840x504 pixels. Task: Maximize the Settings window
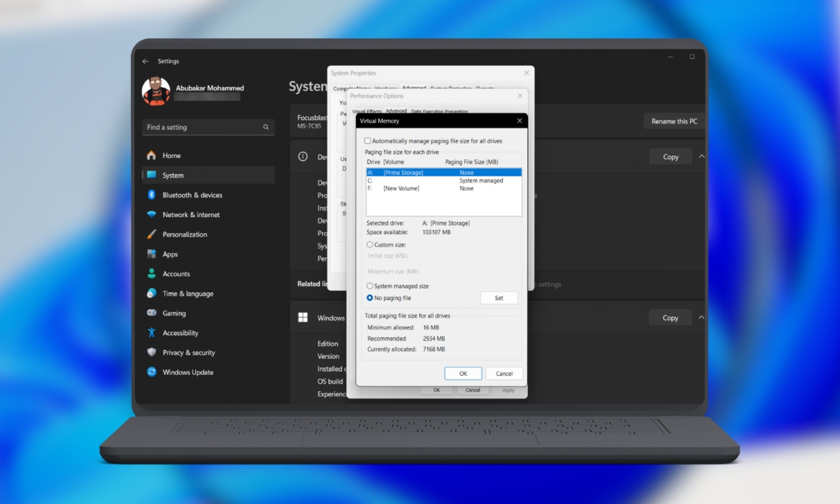[x=692, y=57]
